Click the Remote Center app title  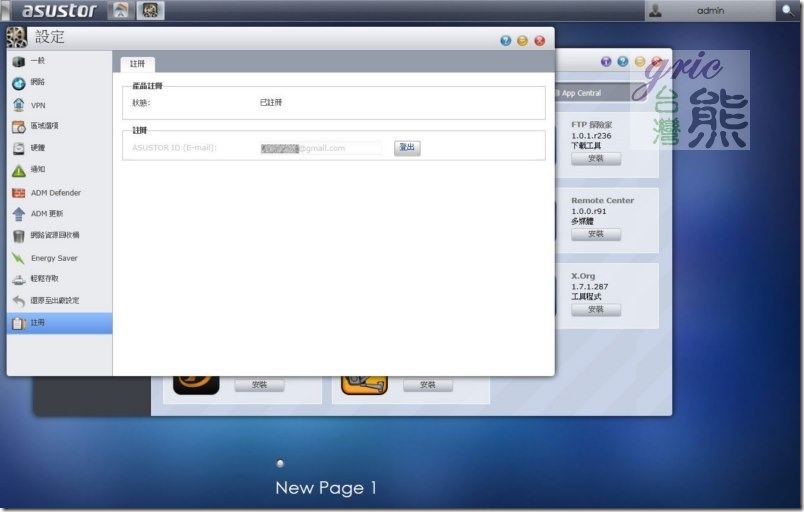point(602,200)
